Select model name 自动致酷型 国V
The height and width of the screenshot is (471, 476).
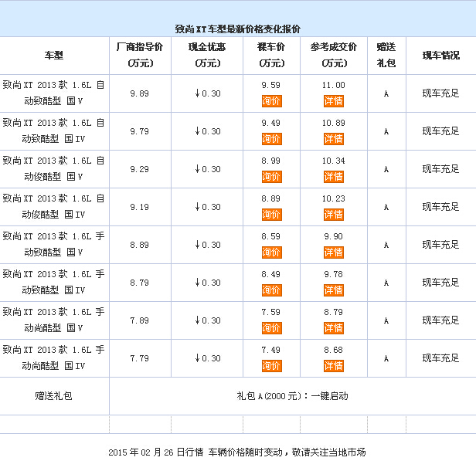53,93
